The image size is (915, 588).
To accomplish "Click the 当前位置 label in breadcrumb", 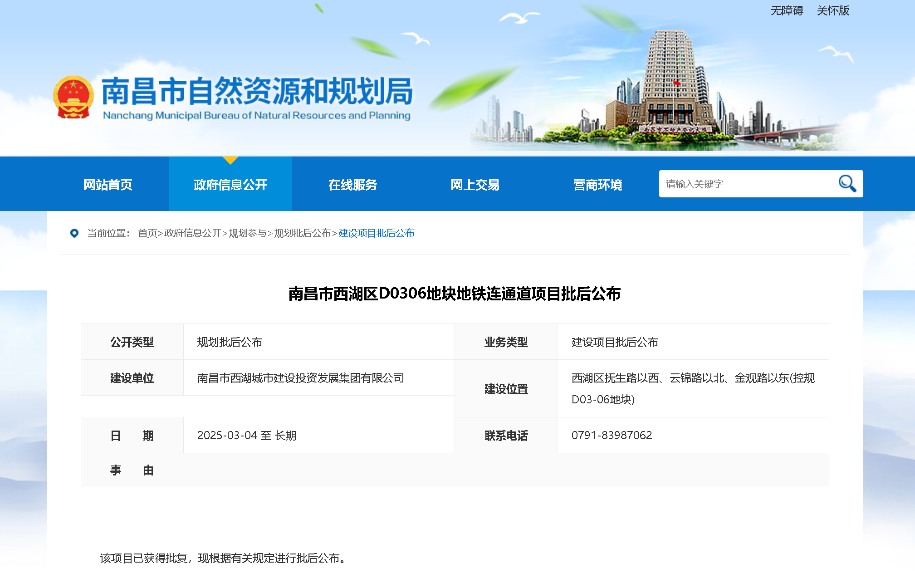I will 109,233.
